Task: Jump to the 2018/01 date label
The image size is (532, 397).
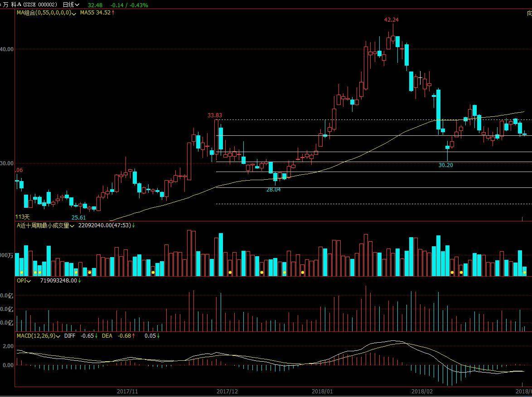Action: pyautogui.click(x=322, y=391)
